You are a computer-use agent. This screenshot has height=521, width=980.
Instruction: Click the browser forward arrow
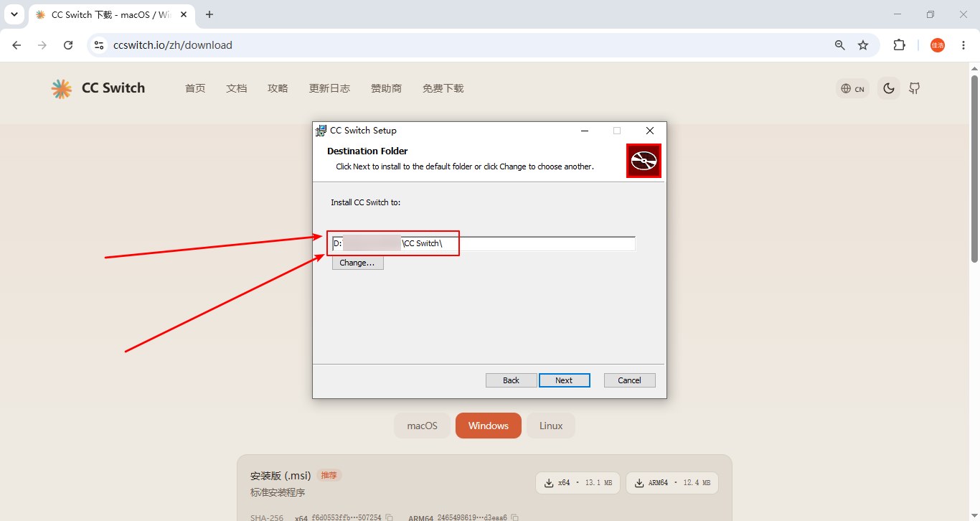coord(42,45)
